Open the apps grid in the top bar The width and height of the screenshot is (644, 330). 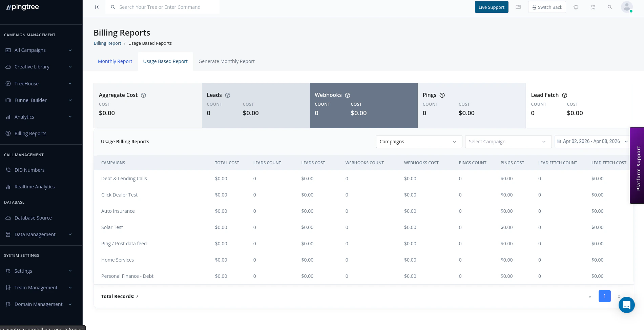click(x=593, y=7)
